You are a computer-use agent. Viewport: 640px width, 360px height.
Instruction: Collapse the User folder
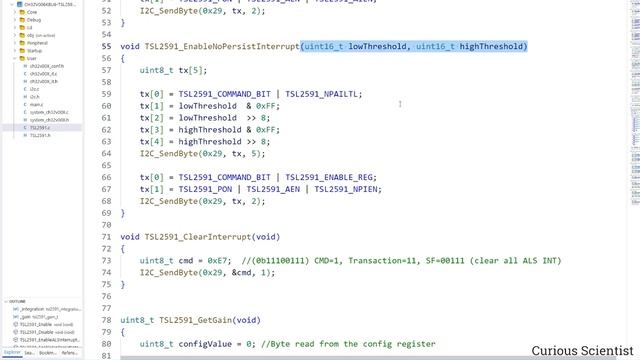coord(15,58)
